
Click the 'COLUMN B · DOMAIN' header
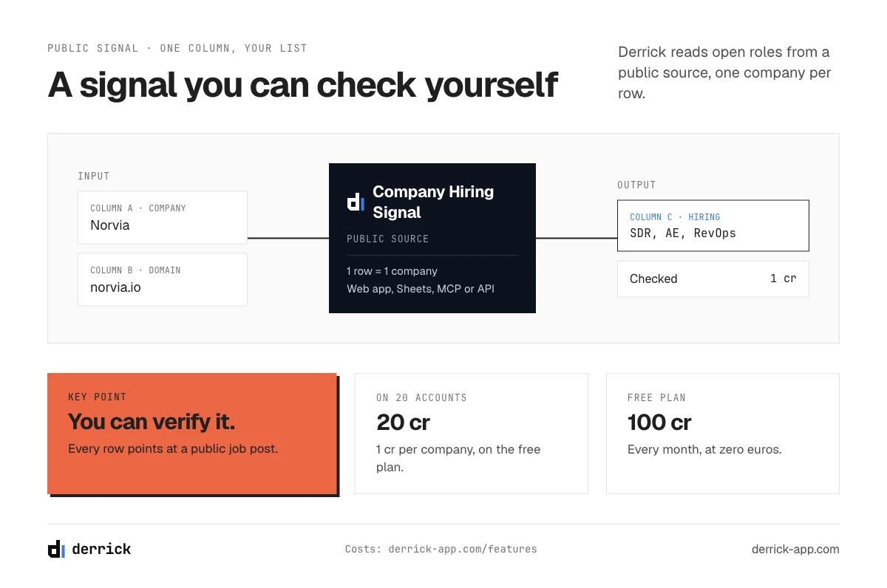click(x=135, y=270)
